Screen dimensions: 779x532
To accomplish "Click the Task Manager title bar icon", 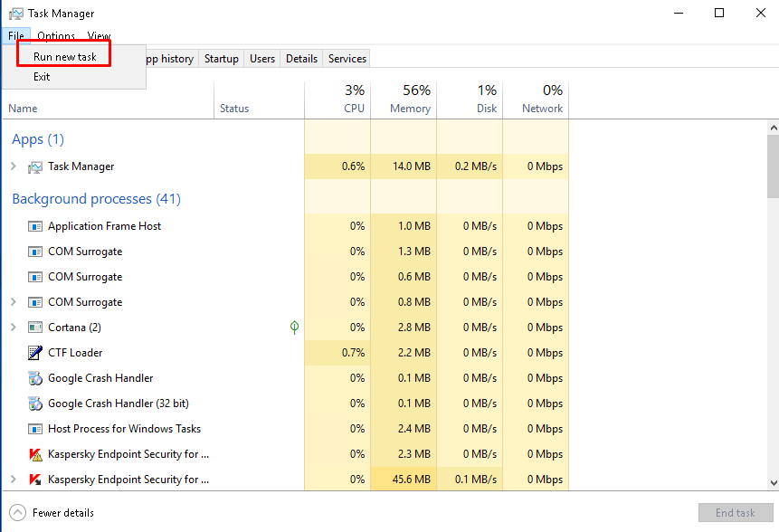I will 16,14.
